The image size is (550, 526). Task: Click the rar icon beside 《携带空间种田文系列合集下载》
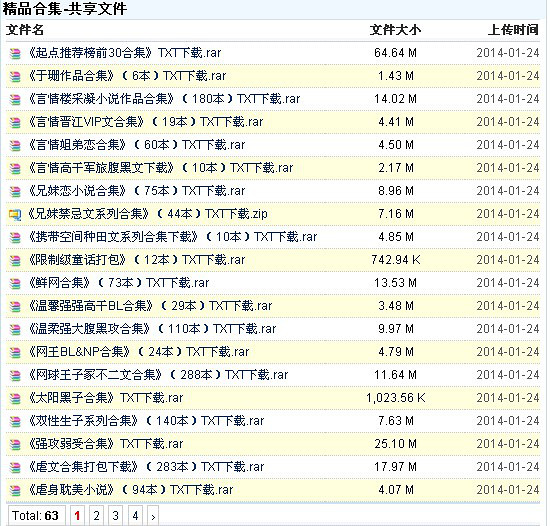click(x=15, y=237)
